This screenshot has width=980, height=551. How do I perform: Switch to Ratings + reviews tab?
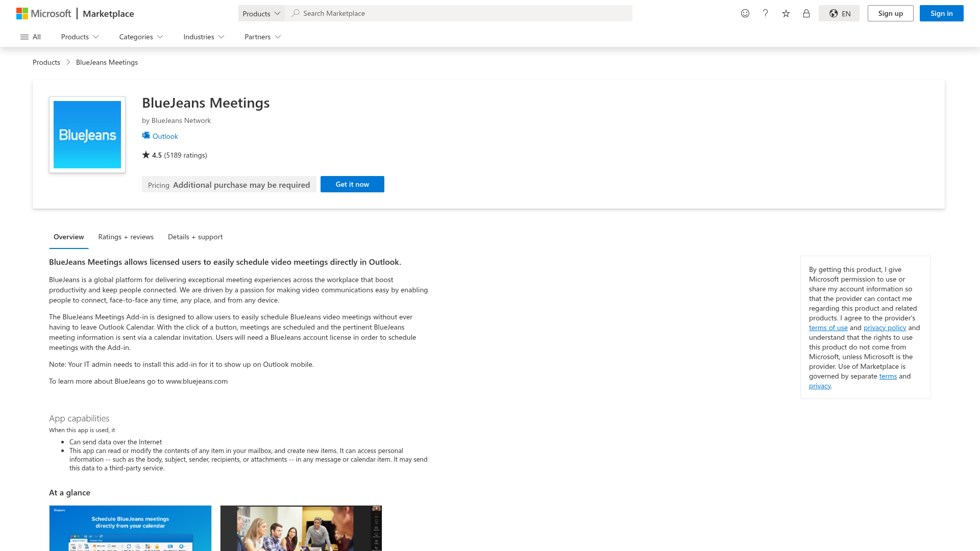(126, 237)
